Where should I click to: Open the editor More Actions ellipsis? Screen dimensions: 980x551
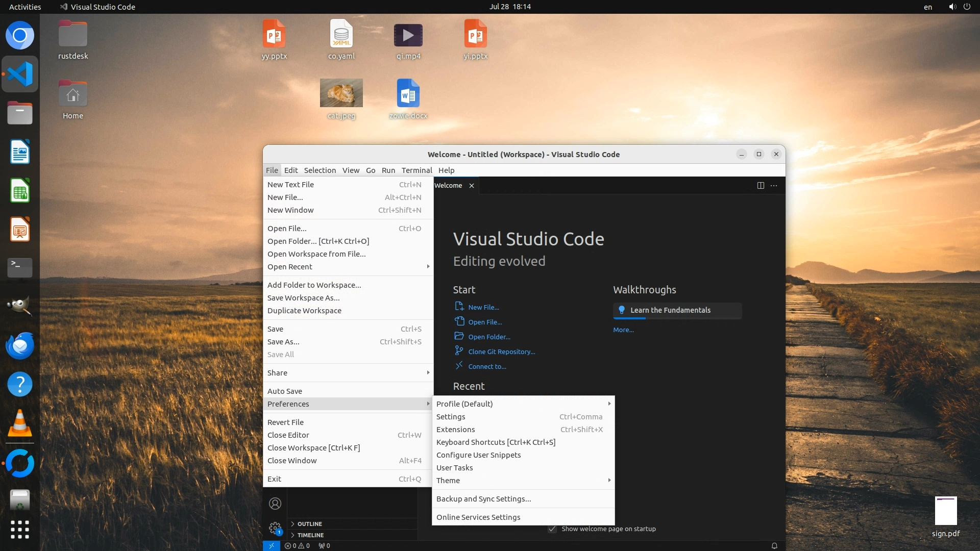(x=774, y=185)
